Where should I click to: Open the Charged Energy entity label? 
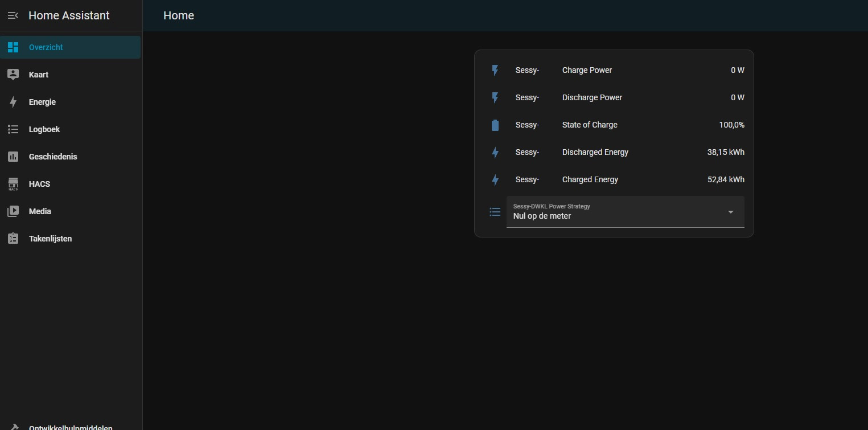click(590, 179)
